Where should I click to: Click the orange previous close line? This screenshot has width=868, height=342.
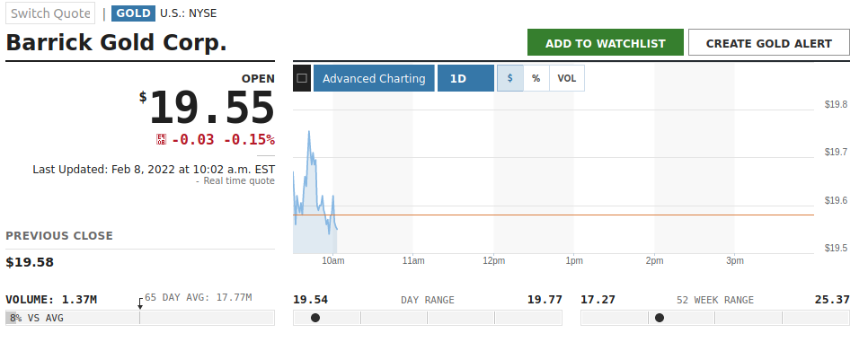click(x=554, y=215)
